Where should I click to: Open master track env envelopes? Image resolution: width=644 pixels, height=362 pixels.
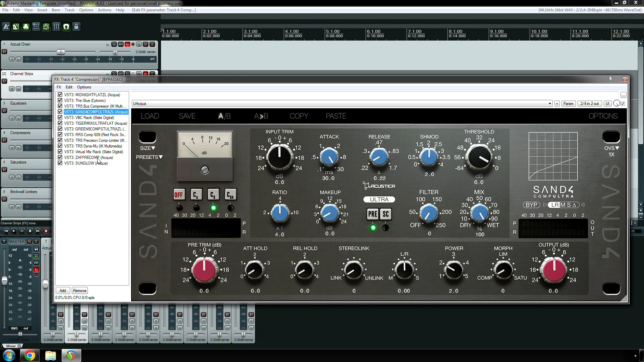pyautogui.click(x=36, y=263)
